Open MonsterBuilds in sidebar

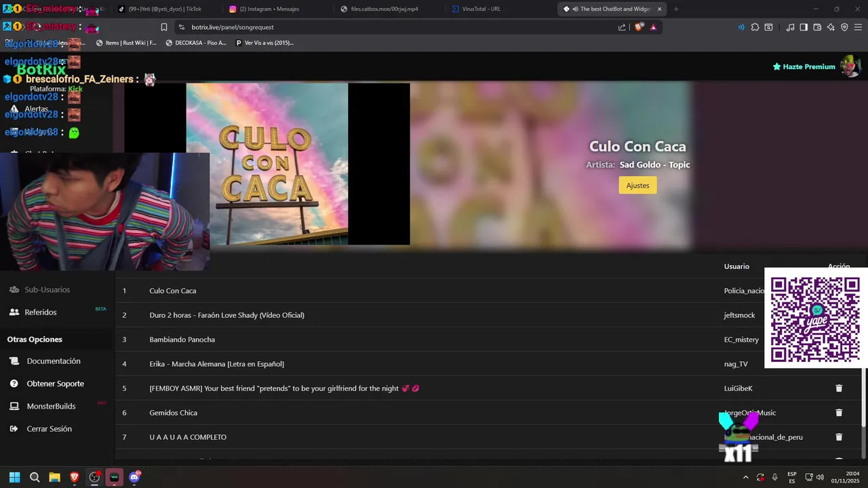[51, 406]
